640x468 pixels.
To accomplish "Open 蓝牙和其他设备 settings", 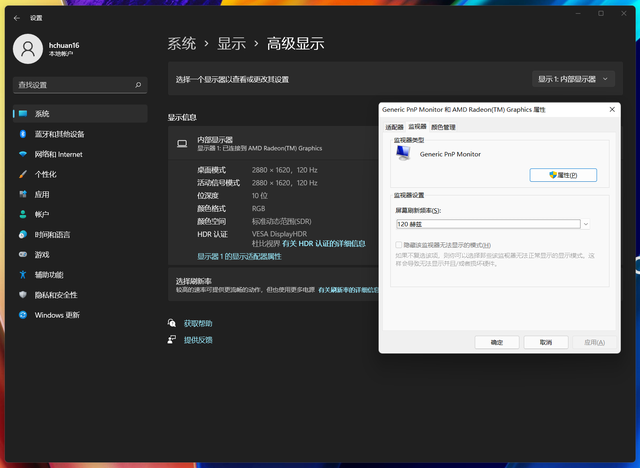I will pos(80,134).
